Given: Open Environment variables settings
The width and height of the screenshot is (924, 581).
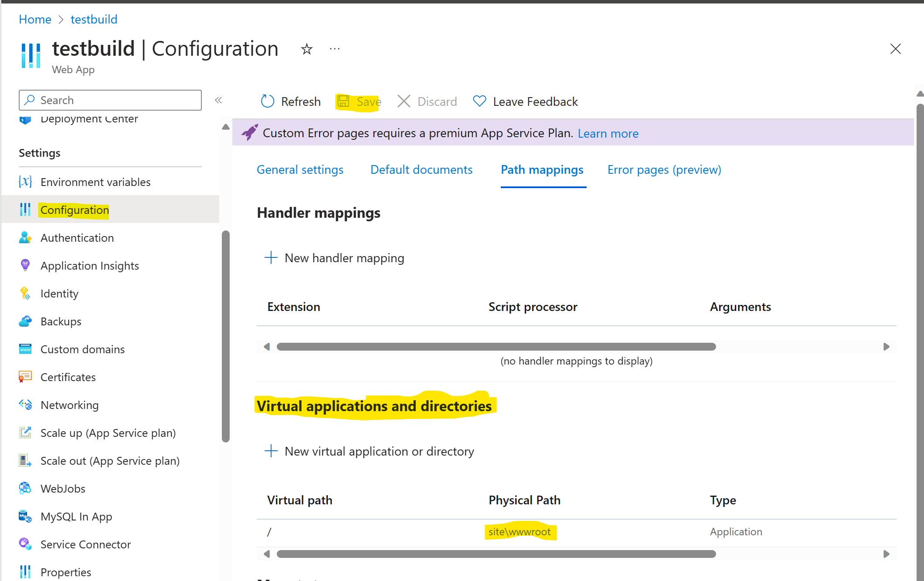Looking at the screenshot, I should point(95,182).
